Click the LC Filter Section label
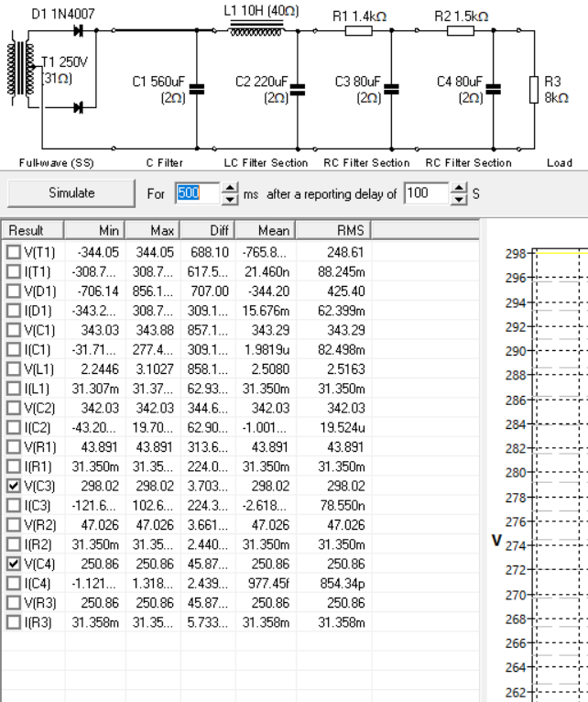Screen dimensions: 588x702 click(266, 163)
